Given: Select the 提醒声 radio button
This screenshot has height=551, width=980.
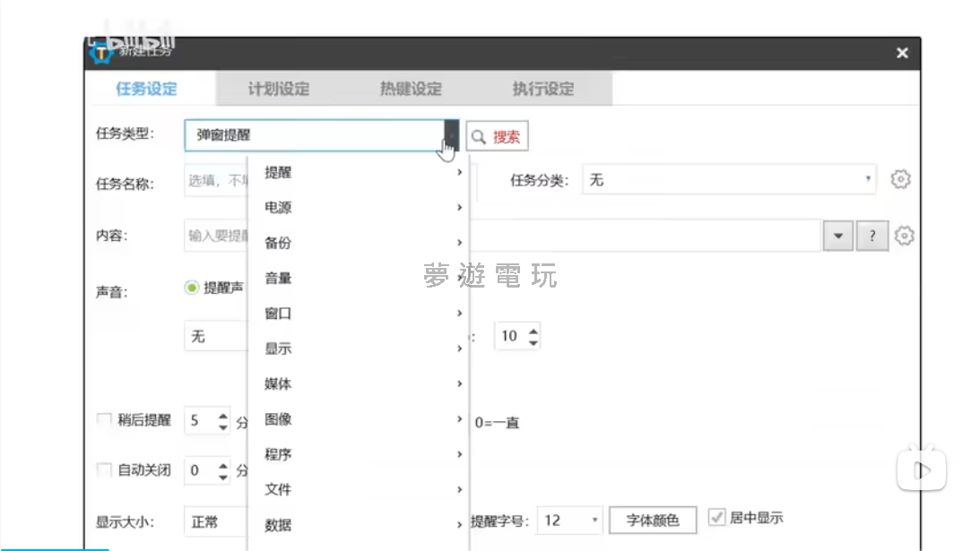Looking at the screenshot, I should (191, 288).
